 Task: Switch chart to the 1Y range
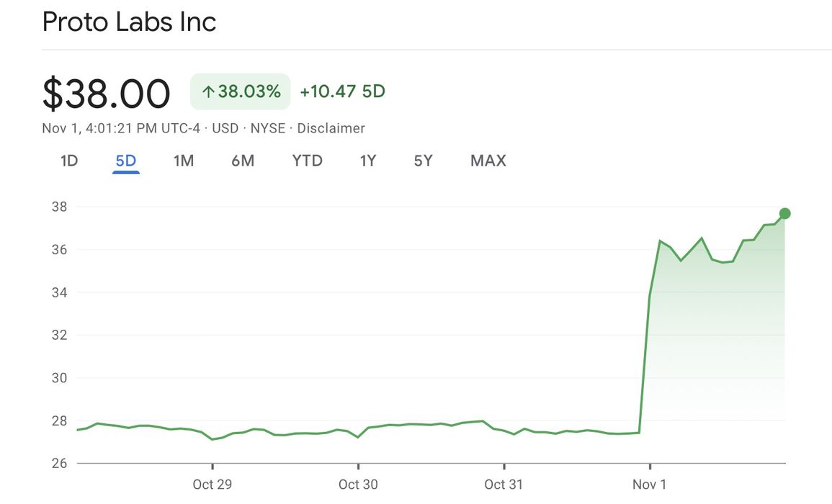368,161
